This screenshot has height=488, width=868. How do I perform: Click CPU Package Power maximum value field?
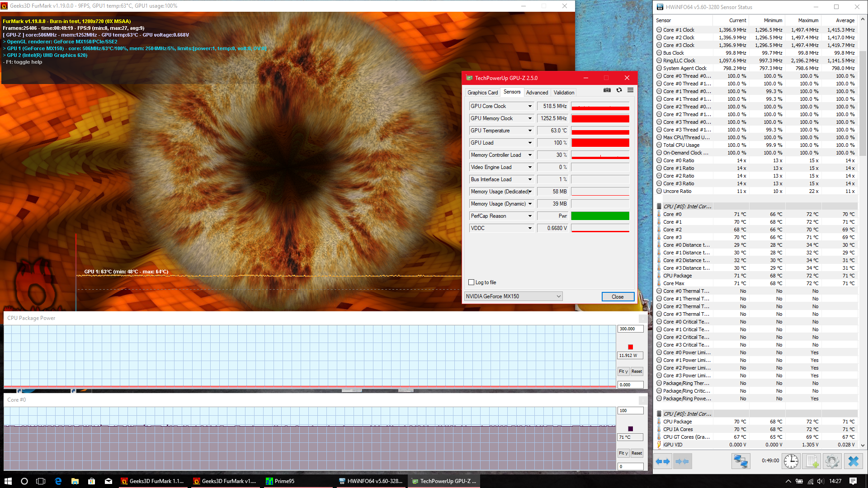click(x=630, y=329)
